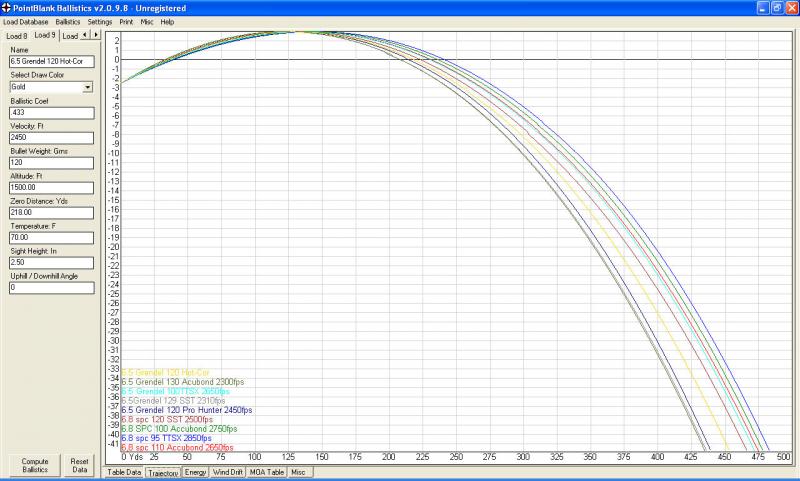Screen dimensions: 800x481
Task: Click the Ballistic Coef input field
Action: click(x=50, y=112)
